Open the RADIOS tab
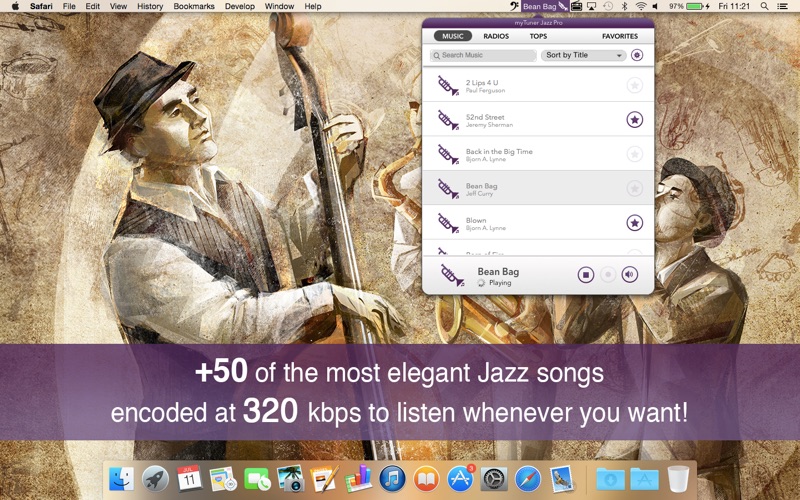Viewport: 800px width, 500px height. (496, 36)
